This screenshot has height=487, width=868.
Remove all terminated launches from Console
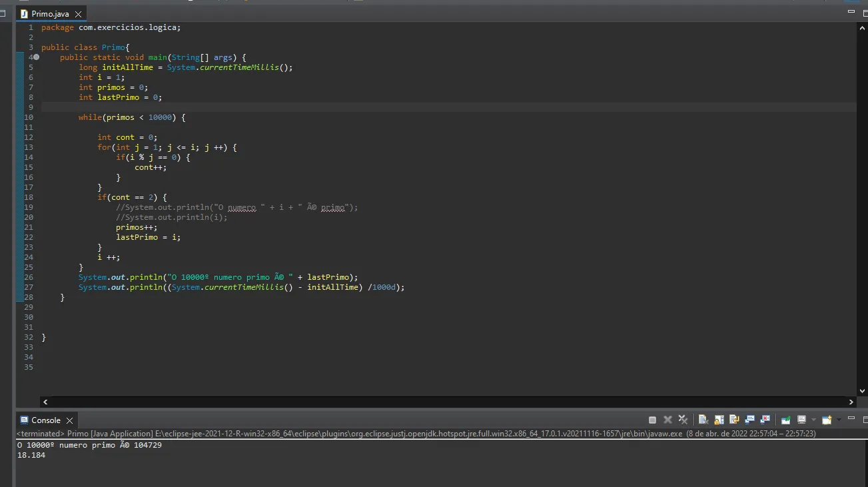683,420
